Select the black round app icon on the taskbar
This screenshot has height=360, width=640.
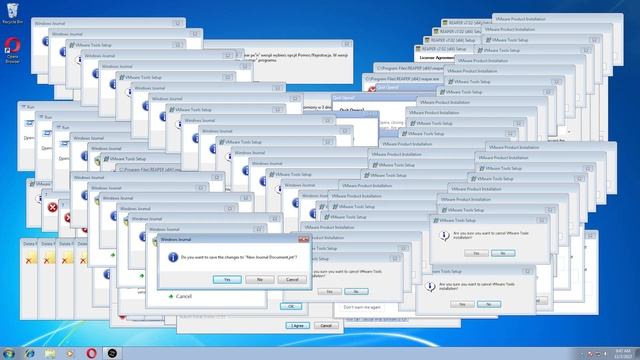tap(112, 353)
